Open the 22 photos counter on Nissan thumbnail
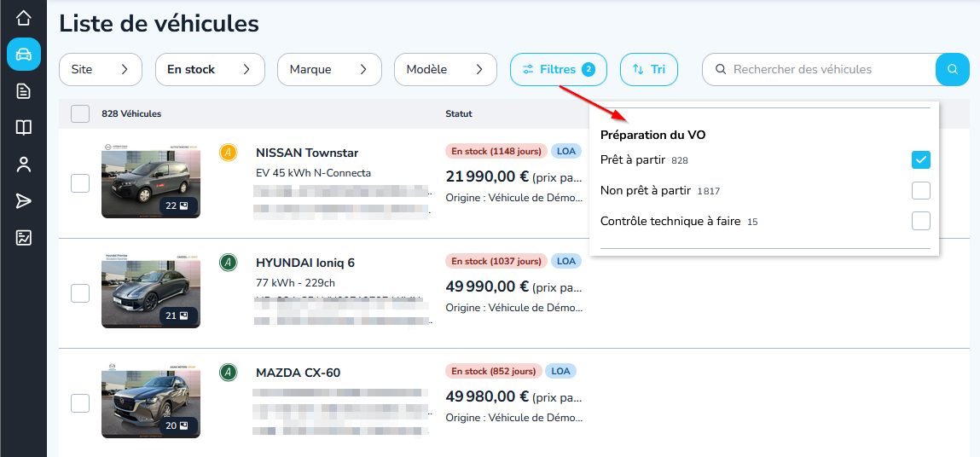The width and height of the screenshot is (980, 457). coord(178,205)
